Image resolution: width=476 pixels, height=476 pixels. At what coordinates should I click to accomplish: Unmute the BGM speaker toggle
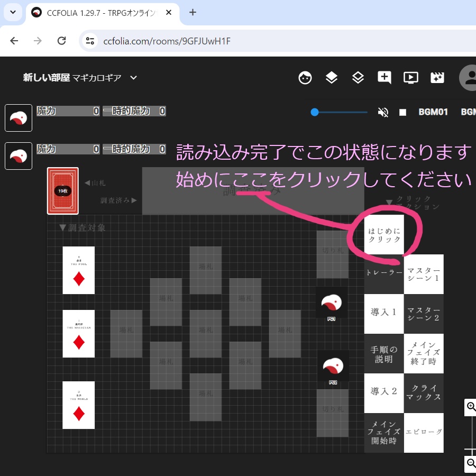click(x=383, y=112)
